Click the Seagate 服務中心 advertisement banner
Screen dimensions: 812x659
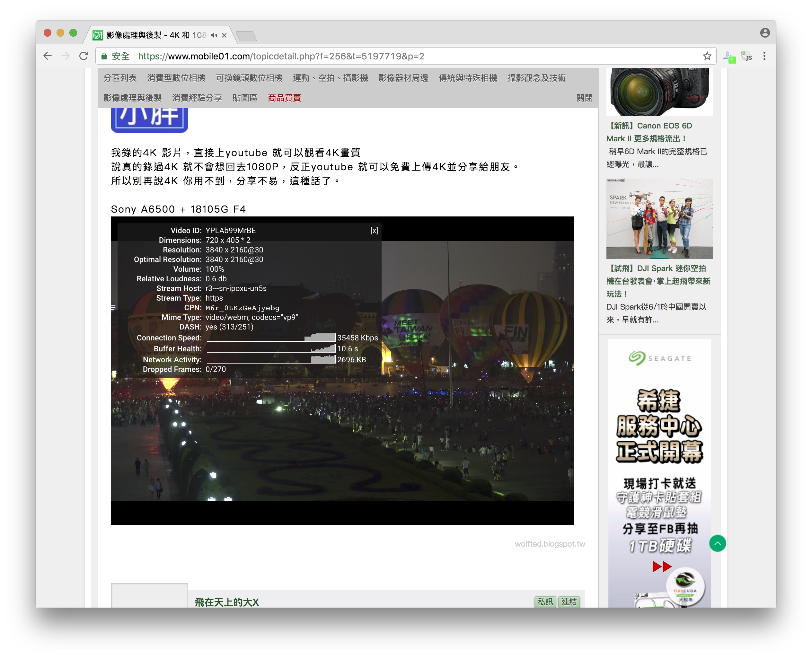point(659,473)
